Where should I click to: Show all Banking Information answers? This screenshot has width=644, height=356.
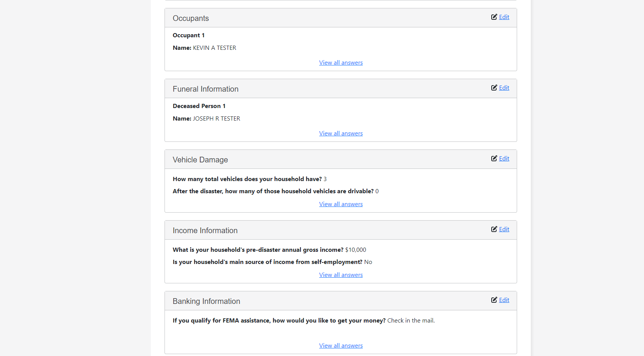341,346
